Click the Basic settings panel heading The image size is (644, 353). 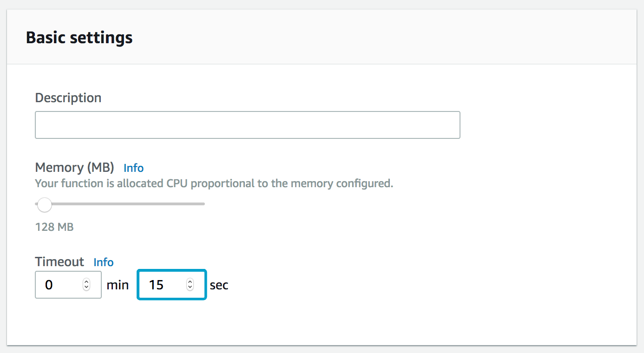tap(79, 38)
